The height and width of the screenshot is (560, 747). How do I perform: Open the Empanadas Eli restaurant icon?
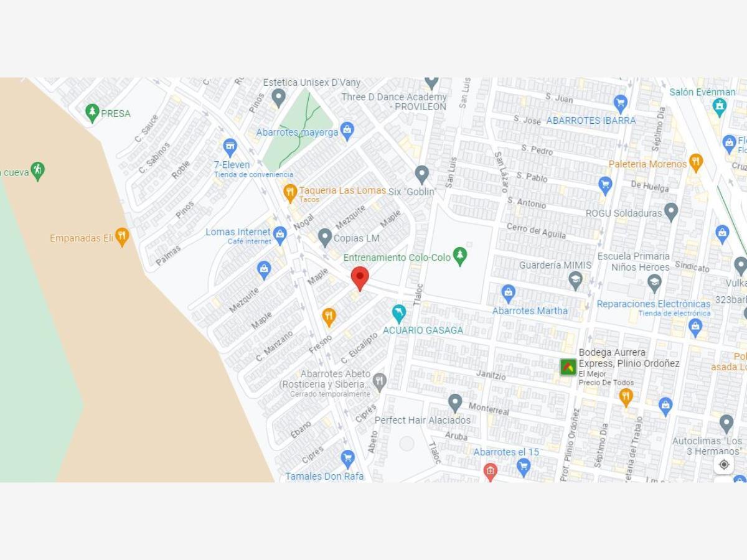point(122,237)
